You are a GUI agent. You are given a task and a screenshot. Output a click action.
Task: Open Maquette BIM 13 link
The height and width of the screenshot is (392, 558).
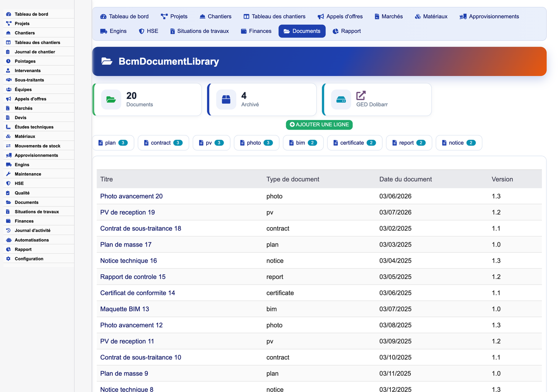[x=124, y=309]
